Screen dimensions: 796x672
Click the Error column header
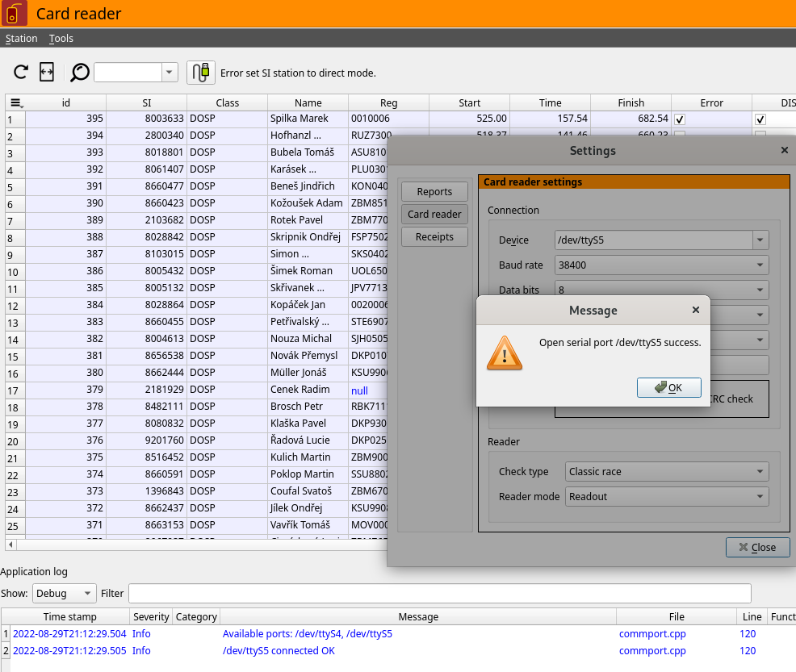tap(711, 103)
